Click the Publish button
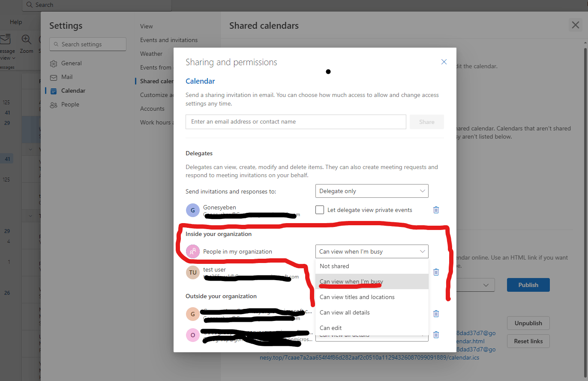 click(x=528, y=285)
